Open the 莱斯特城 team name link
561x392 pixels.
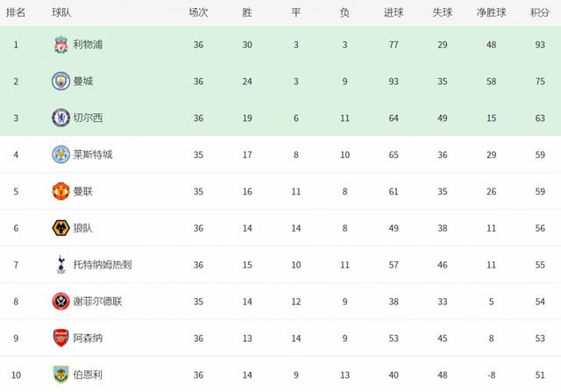[x=93, y=154]
